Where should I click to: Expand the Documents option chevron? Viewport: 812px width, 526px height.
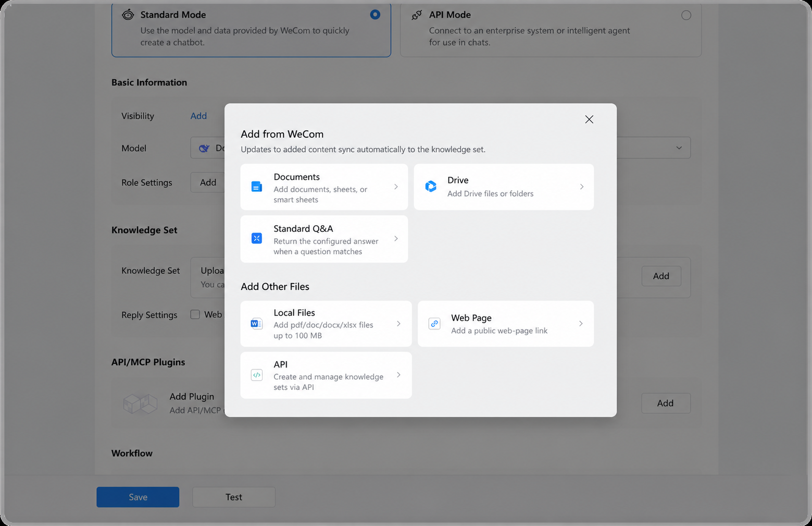click(396, 187)
